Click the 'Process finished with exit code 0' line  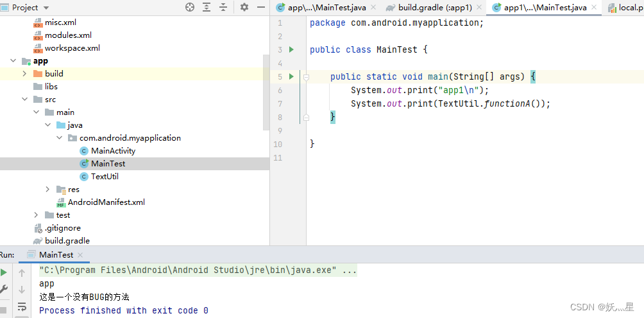[x=124, y=310]
